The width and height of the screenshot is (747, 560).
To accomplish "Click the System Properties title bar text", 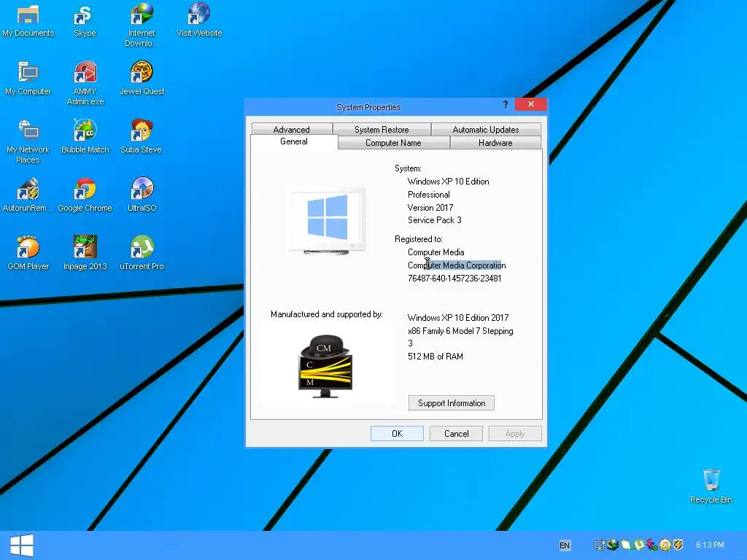I will (368, 107).
